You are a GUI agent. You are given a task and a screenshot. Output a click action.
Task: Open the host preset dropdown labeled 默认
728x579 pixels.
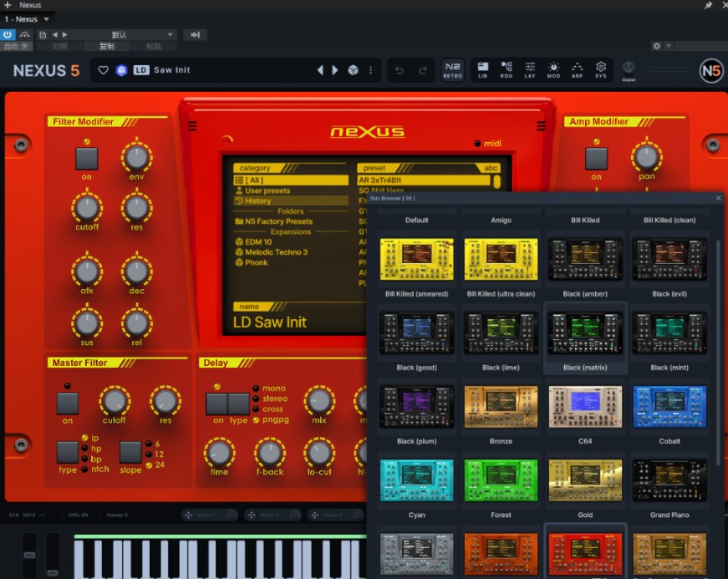point(123,34)
